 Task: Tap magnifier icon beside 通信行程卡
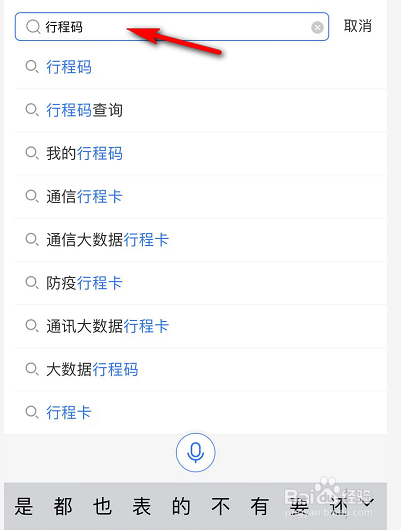tap(32, 196)
